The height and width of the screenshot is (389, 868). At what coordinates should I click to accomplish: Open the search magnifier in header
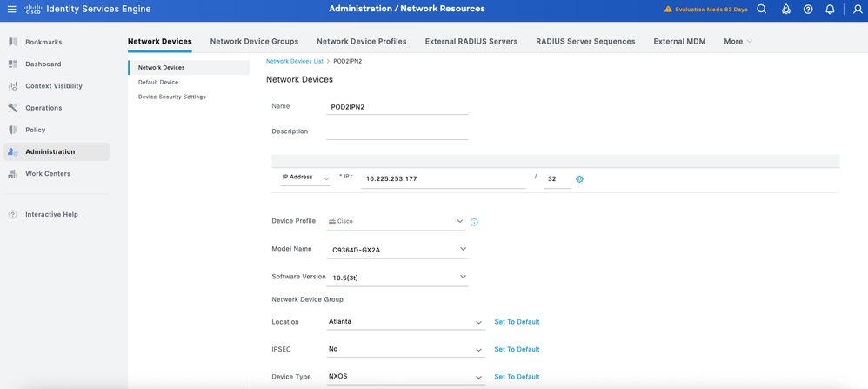click(x=762, y=10)
